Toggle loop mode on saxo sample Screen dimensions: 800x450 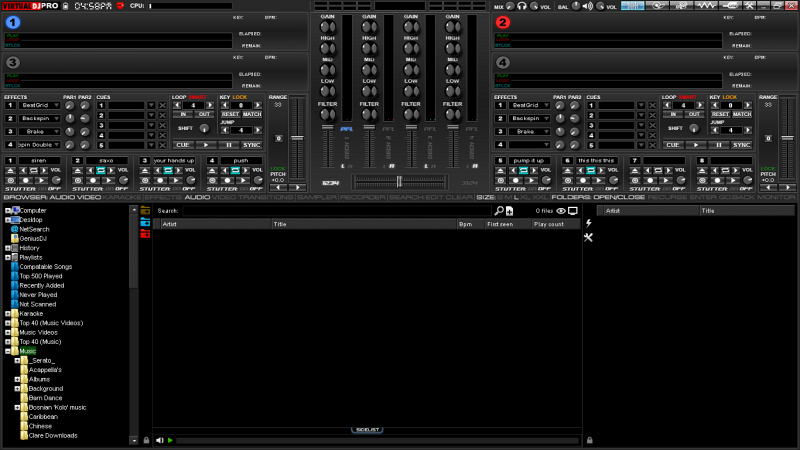(x=101, y=170)
